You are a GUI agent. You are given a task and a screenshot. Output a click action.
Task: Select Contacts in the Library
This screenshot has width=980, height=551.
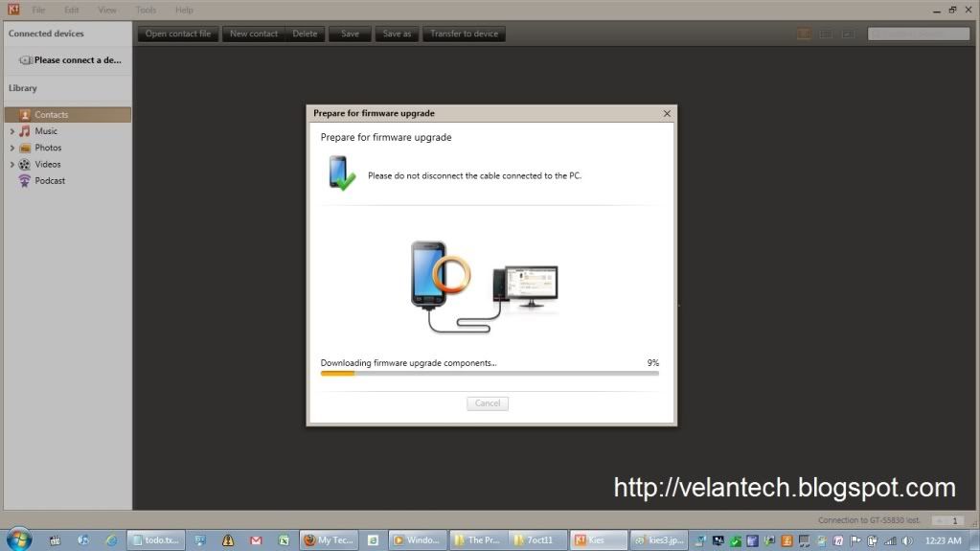[x=67, y=114]
